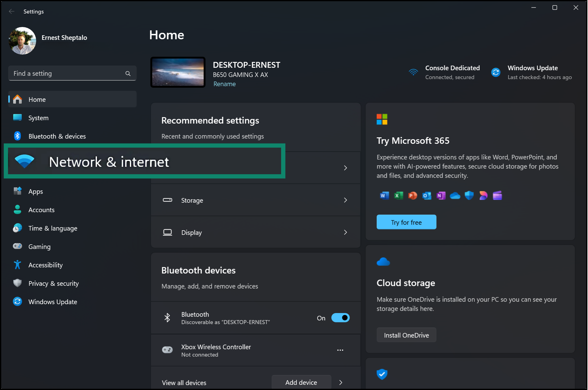The width and height of the screenshot is (588, 390).
Task: Click the Word icon under Try Microsoft 365
Action: coord(384,195)
